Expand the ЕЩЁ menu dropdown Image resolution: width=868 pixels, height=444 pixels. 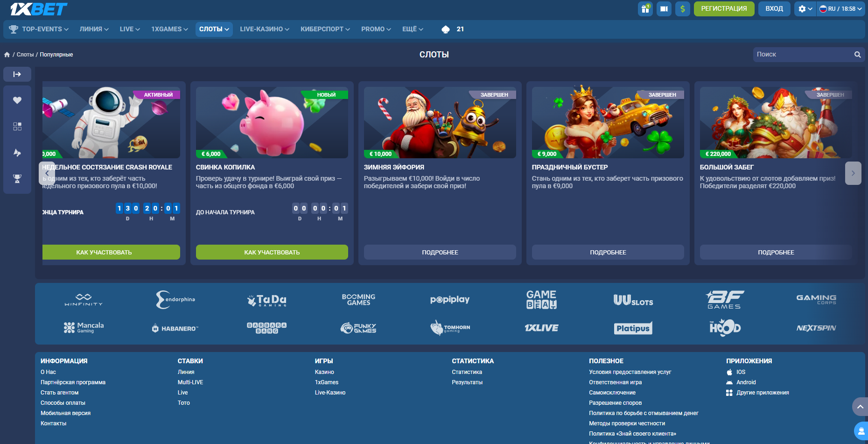(413, 29)
